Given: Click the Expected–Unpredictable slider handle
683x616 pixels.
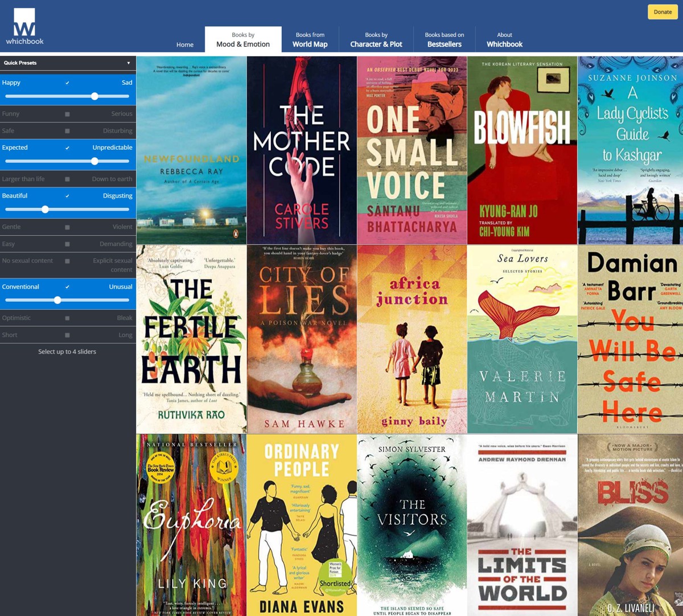Looking at the screenshot, I should pos(94,161).
